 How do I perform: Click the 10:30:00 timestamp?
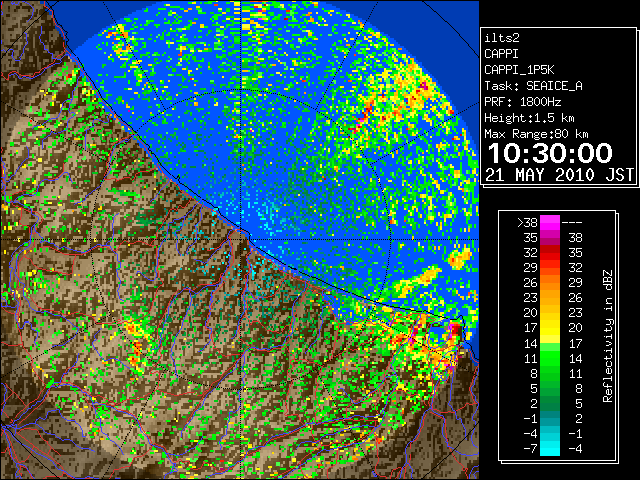click(x=550, y=153)
